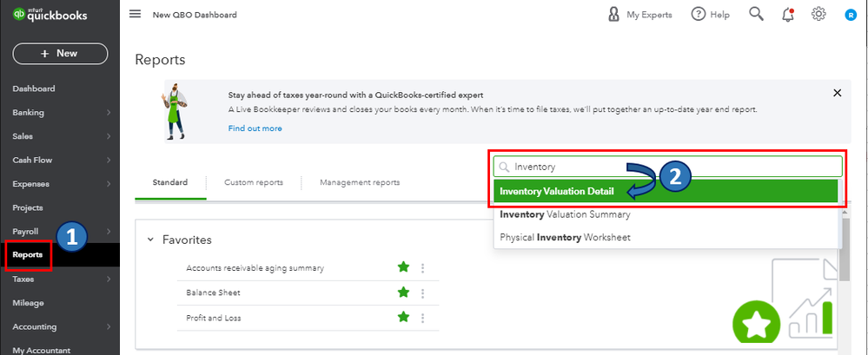This screenshot has width=868, height=355.
Task: Open the notifications bell icon
Action: pyautogui.click(x=787, y=14)
